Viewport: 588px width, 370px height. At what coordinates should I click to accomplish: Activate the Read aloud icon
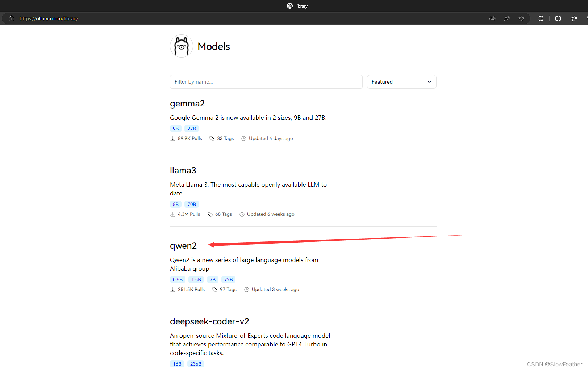[x=507, y=18]
